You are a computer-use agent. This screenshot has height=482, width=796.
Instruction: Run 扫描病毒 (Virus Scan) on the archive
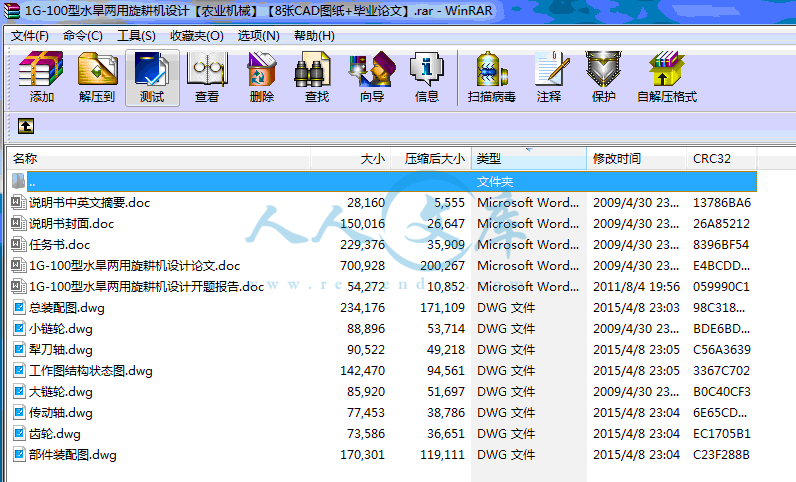point(491,77)
